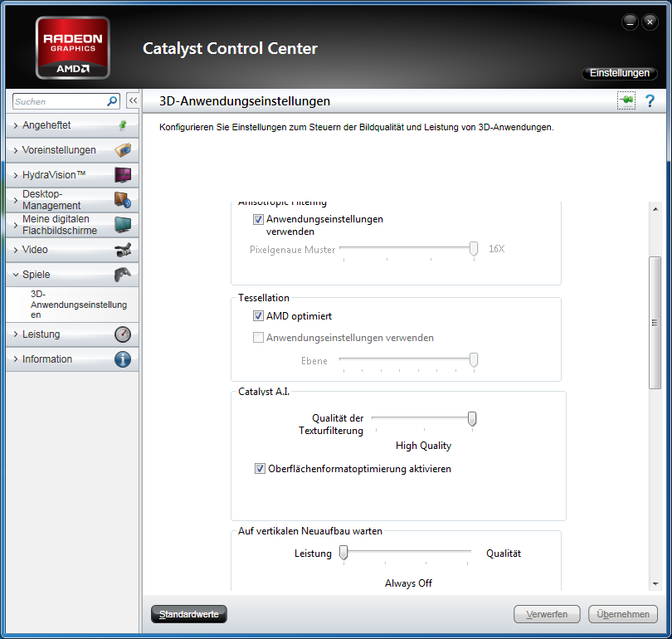Toggle anisotropic Anwendungseinstellungen verwenden checkbox
The image size is (672, 639).
(258, 219)
